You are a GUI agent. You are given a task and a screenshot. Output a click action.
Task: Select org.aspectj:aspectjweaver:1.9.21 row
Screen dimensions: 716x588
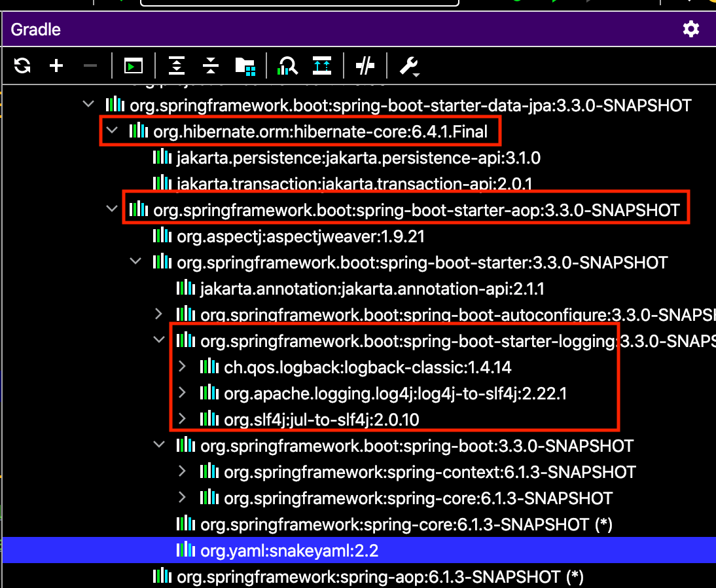click(x=359, y=236)
